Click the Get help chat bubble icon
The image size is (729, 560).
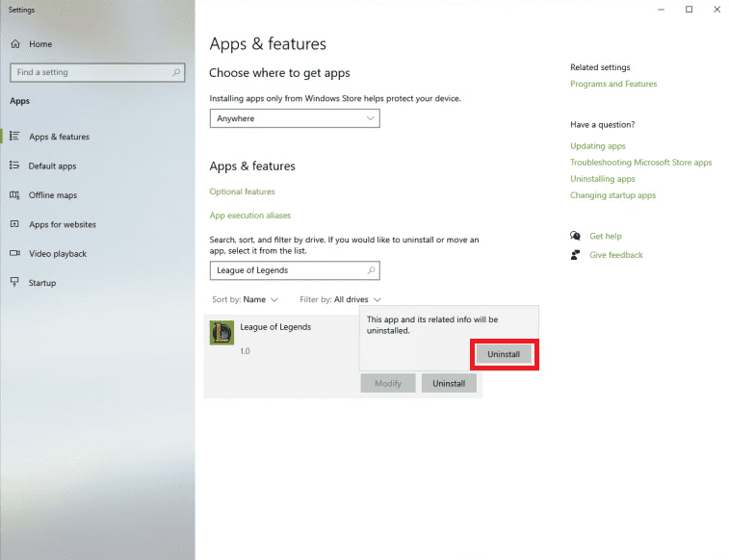point(575,236)
